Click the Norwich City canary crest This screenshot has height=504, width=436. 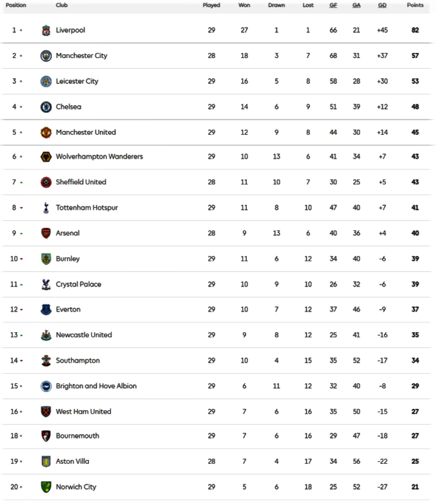[46, 487]
